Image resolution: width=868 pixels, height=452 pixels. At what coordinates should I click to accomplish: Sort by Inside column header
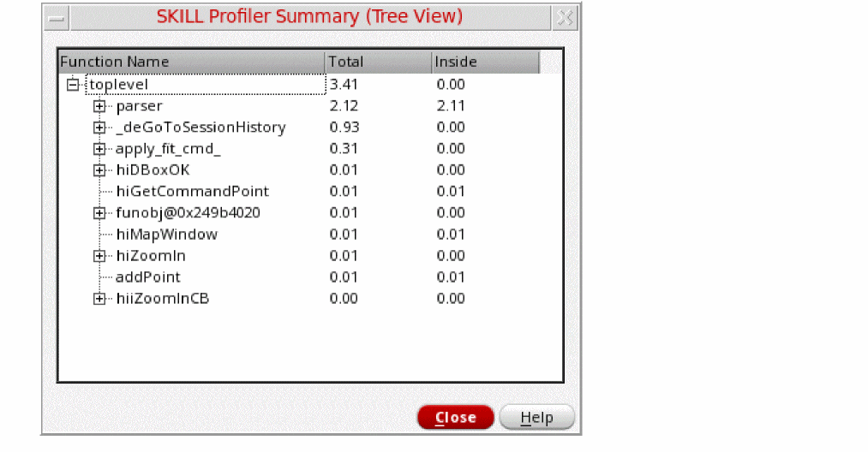pos(486,62)
